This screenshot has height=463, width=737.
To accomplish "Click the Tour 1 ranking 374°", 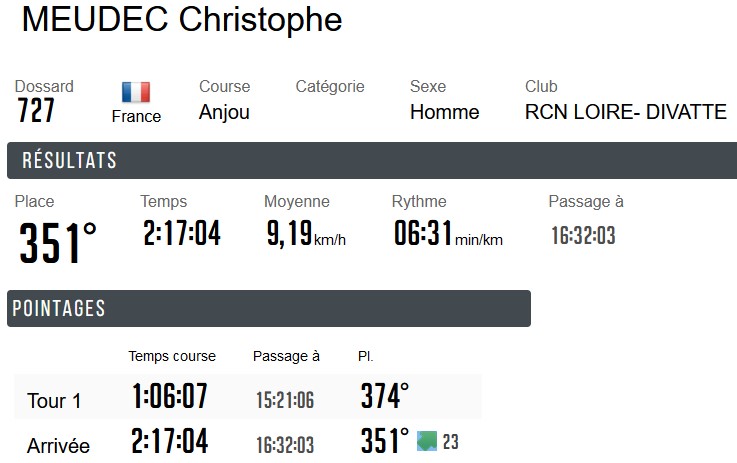I will click(385, 397).
